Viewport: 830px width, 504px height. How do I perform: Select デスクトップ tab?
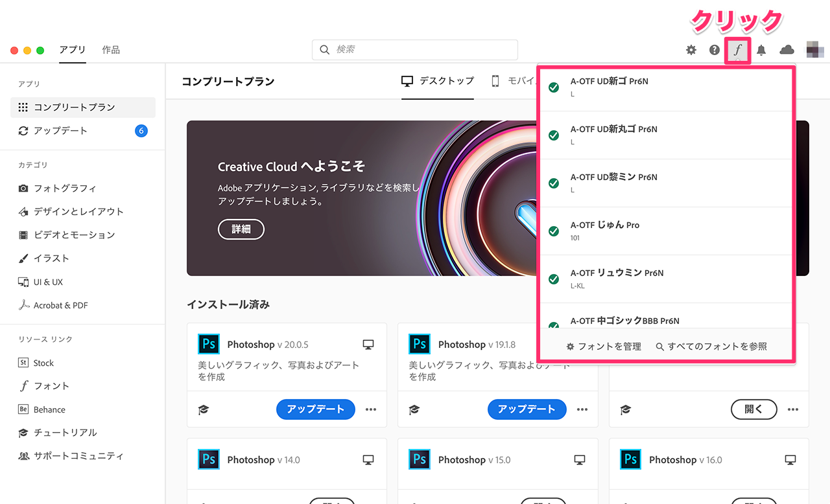point(438,81)
